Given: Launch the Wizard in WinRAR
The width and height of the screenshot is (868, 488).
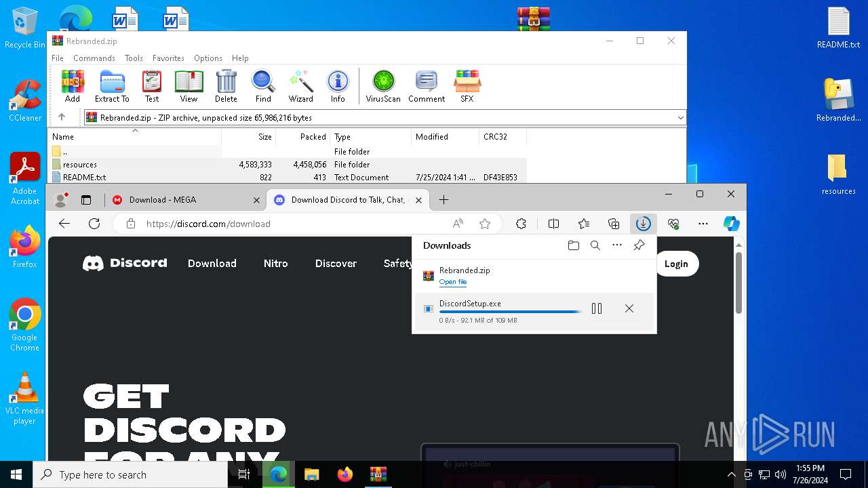Looking at the screenshot, I should (x=300, y=86).
